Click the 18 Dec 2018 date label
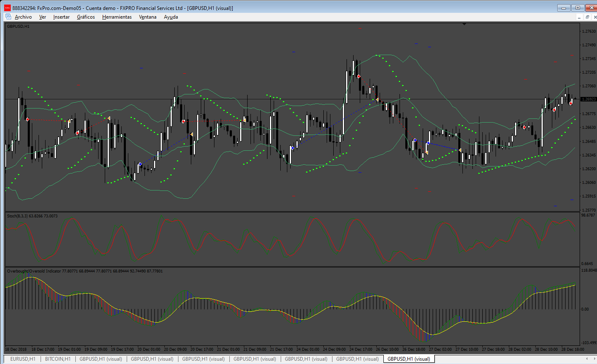 coord(16,350)
